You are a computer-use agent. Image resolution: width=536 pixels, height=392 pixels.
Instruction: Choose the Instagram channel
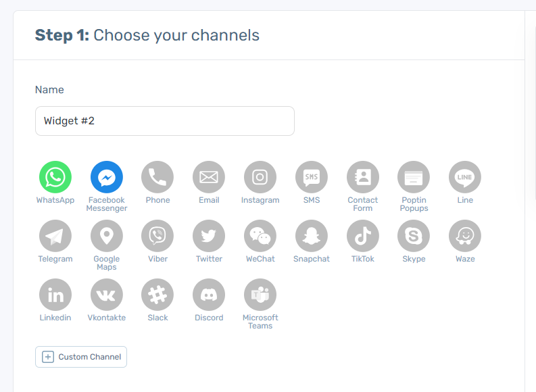click(260, 177)
